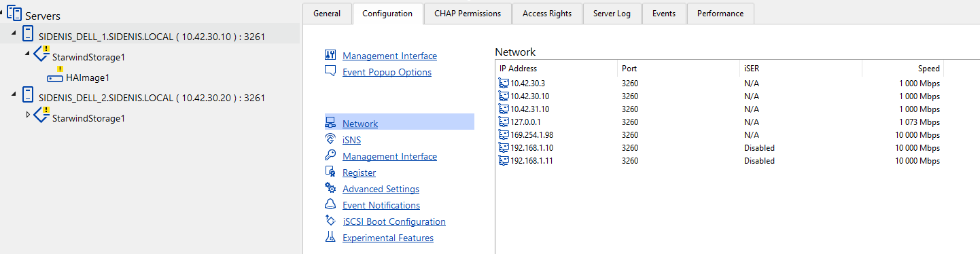The width and height of the screenshot is (980, 254).
Task: Click the iSNS wireless icon
Action: (330, 139)
